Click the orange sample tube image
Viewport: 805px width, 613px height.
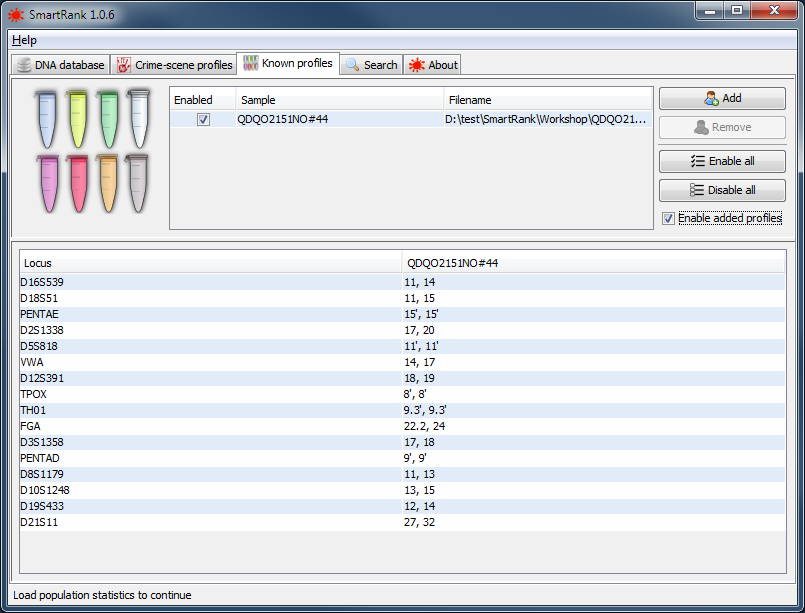pos(108,183)
